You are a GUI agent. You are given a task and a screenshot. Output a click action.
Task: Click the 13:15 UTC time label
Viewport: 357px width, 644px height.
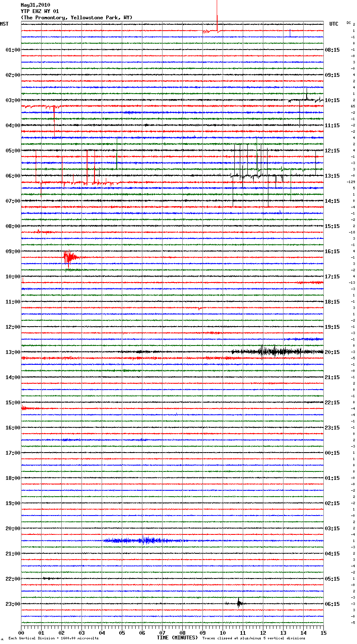332,176
